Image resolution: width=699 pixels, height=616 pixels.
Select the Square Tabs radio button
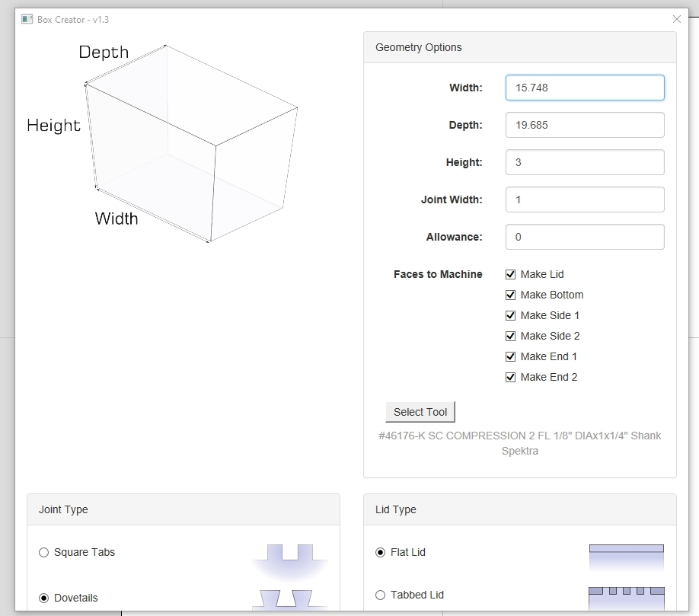(44, 553)
